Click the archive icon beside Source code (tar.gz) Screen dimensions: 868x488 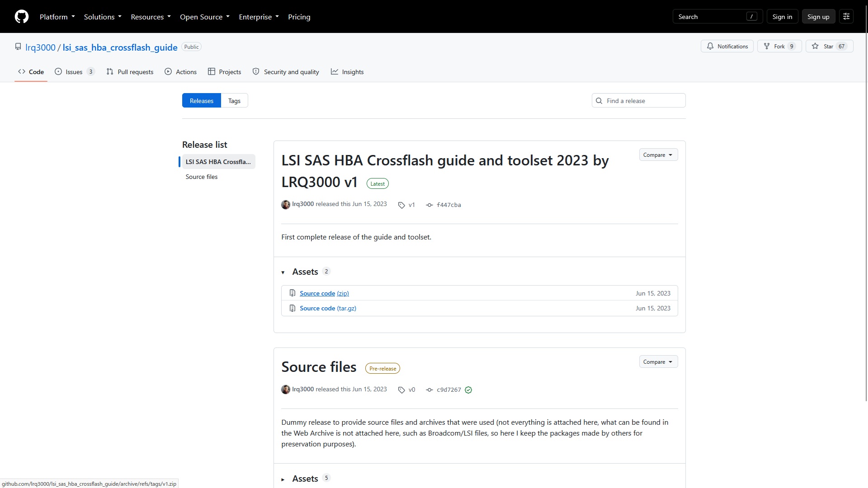[292, 308]
